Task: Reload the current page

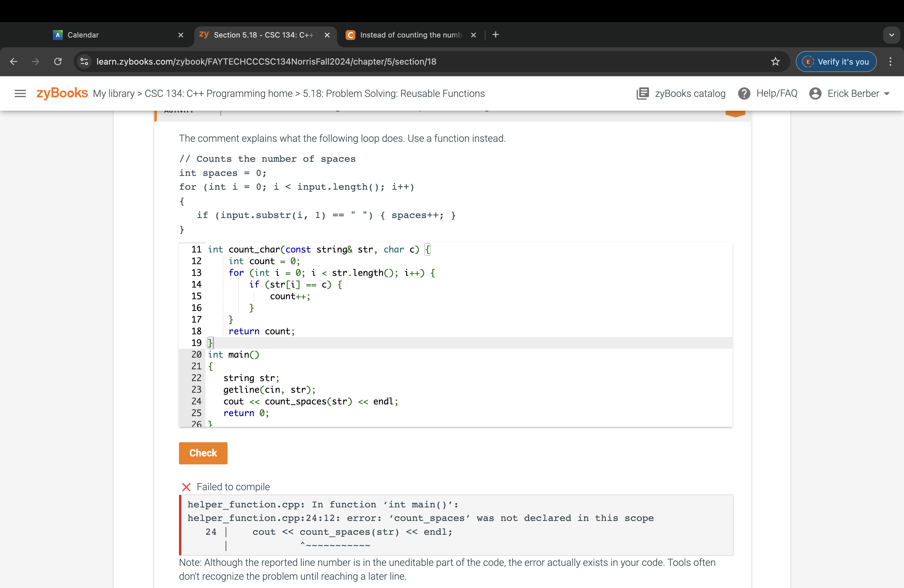Action: tap(58, 62)
